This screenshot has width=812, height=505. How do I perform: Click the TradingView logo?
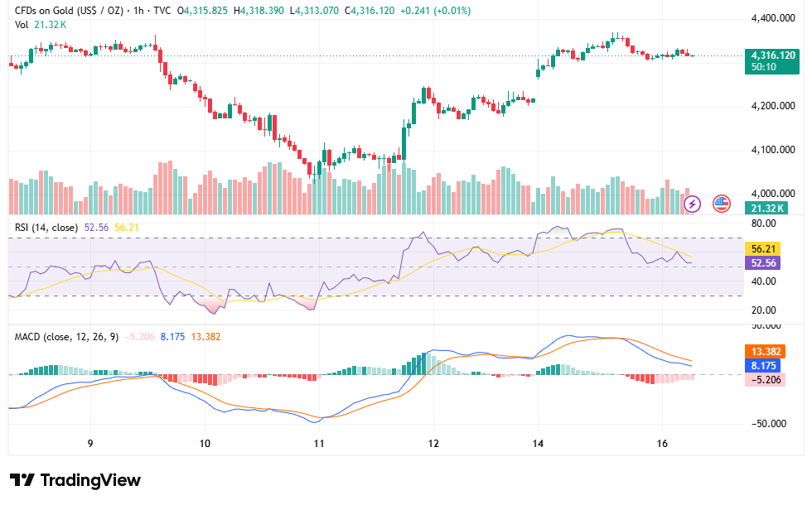(22, 480)
